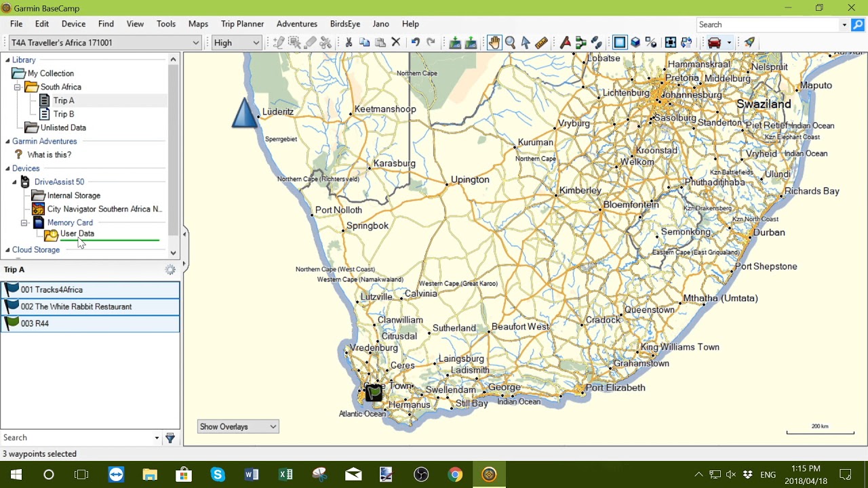Open the Show Overlays dropdown
The height and width of the screenshot is (488, 868).
[x=238, y=427]
